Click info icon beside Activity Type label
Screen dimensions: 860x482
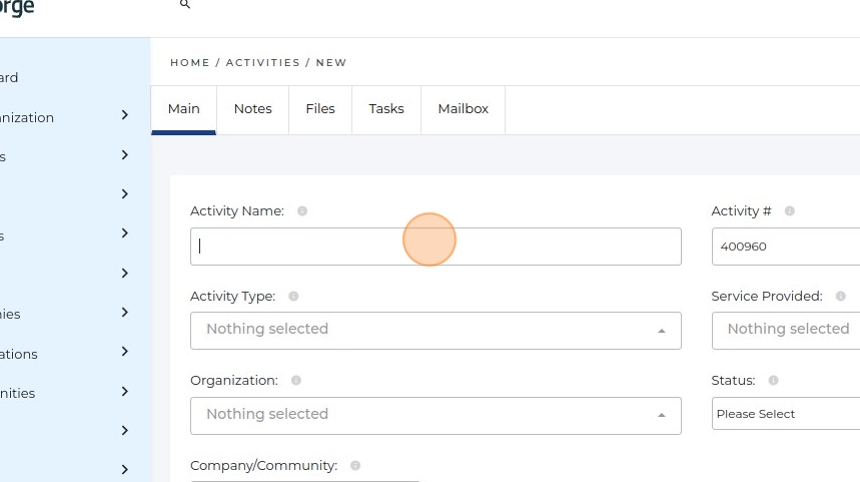pyautogui.click(x=293, y=296)
